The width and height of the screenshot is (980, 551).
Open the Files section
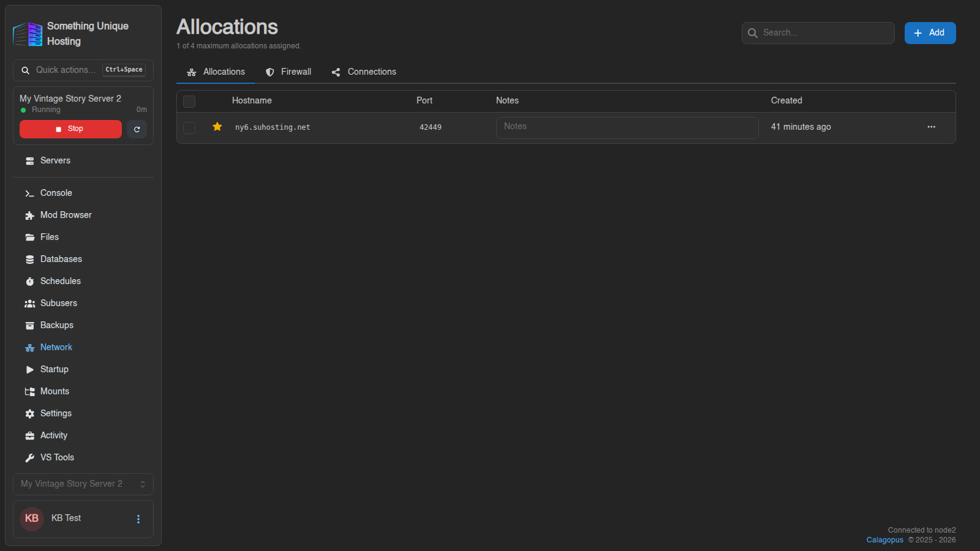83,237
